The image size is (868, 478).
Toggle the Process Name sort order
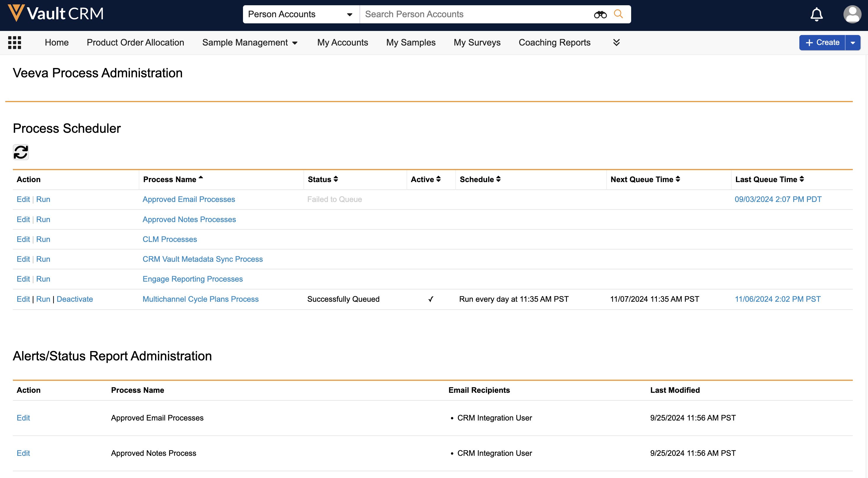173,179
